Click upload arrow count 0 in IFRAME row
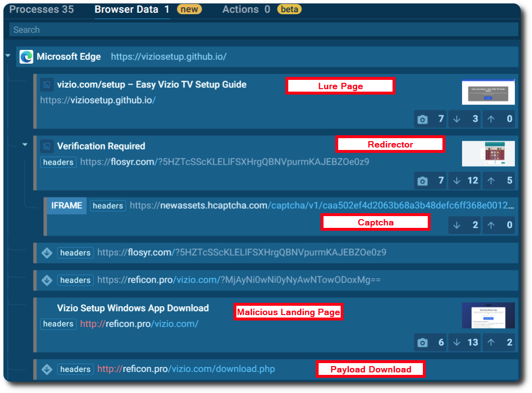Viewport: 532px width, 393px height. pos(499,225)
